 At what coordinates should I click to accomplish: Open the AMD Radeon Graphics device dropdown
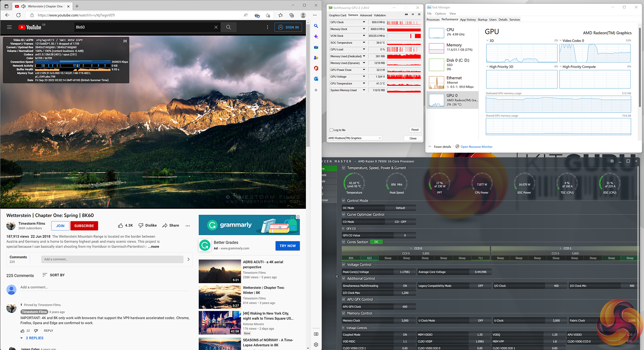[x=355, y=138]
